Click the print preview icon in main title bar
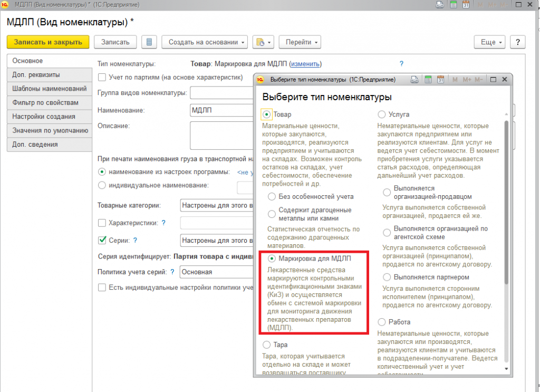This screenshot has width=540, height=392. coord(440,5)
